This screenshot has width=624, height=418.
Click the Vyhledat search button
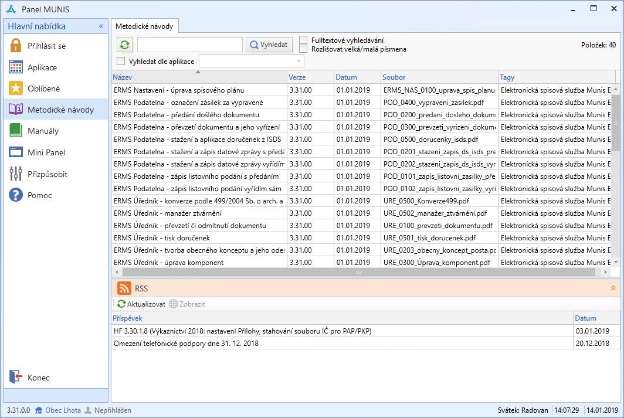(x=270, y=45)
